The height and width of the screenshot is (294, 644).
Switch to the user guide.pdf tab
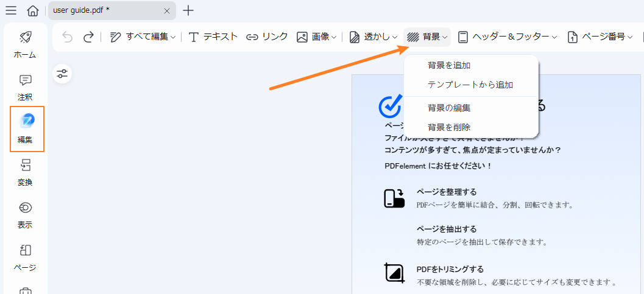(112, 11)
